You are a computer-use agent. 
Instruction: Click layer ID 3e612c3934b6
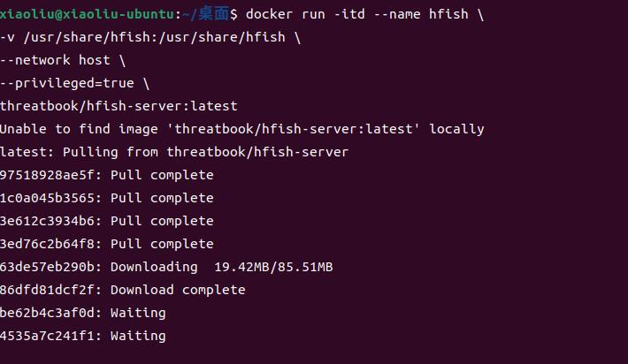pos(50,221)
